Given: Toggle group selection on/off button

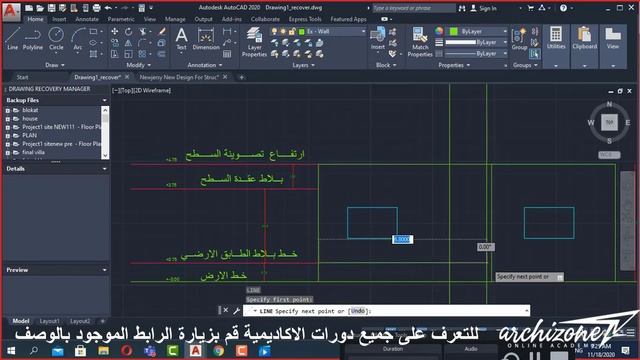Looking at the screenshot, I should click(x=534, y=53).
